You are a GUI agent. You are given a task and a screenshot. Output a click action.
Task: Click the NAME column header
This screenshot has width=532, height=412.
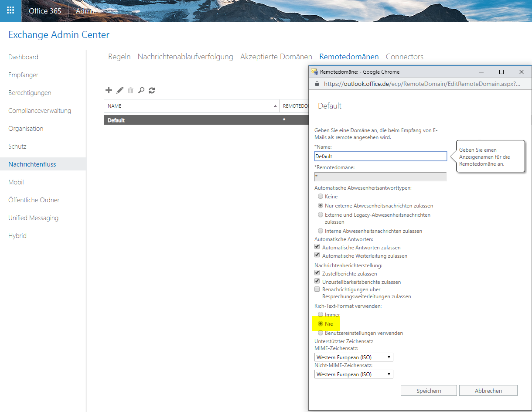(192, 106)
